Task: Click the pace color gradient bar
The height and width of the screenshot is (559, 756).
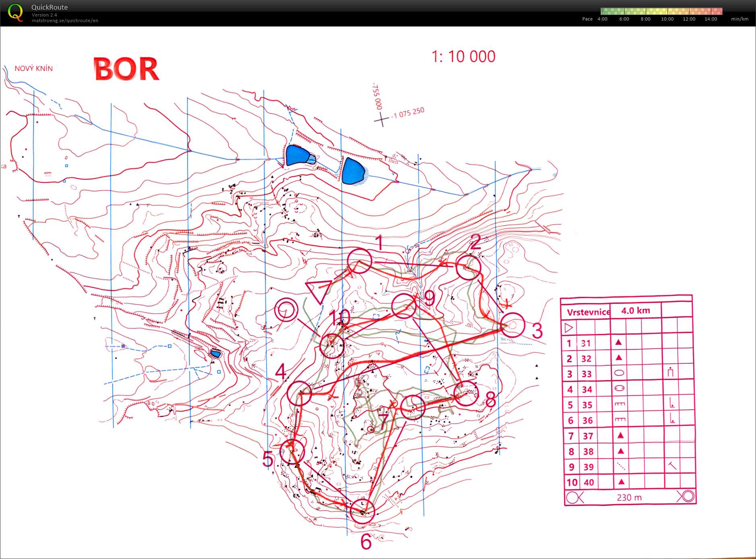Action: [661, 11]
